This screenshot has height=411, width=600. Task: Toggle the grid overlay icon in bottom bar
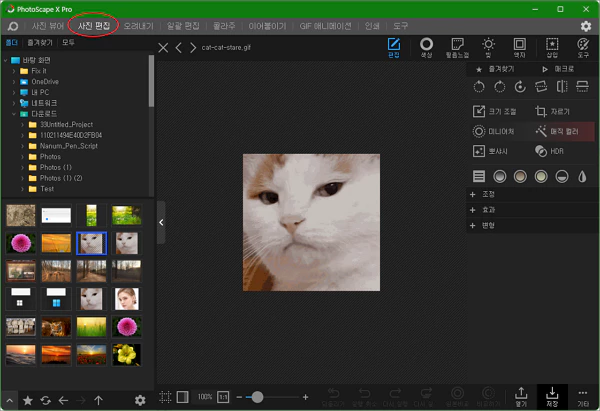coord(165,397)
